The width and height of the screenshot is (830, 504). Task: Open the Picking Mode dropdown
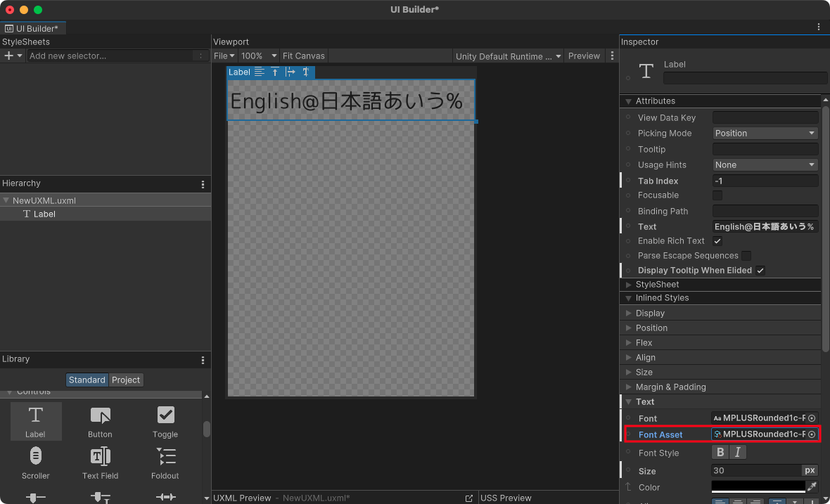coord(765,134)
